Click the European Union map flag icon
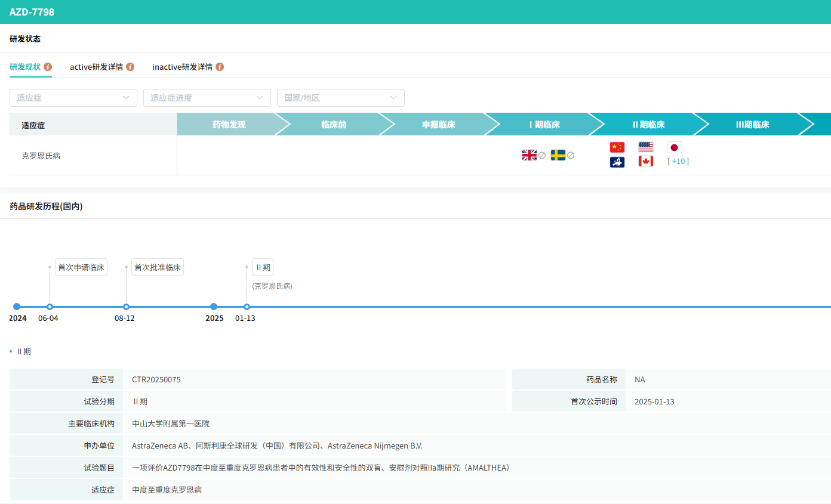831x504 pixels. [x=617, y=162]
